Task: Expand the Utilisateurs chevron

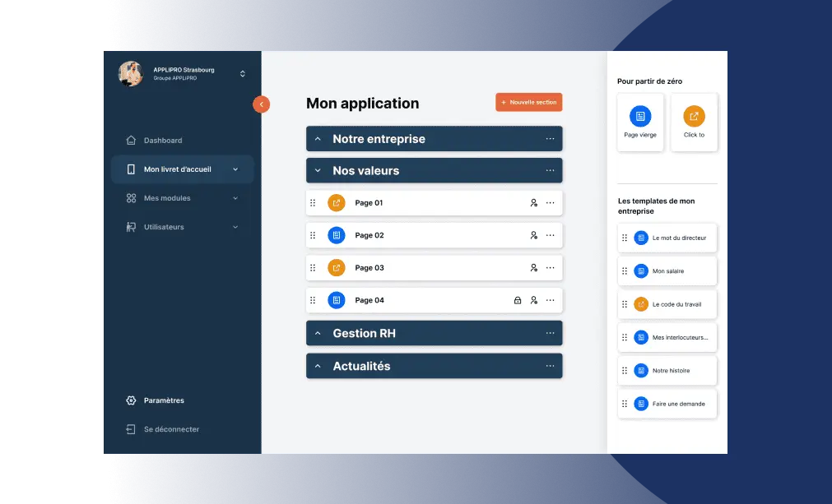Action: click(235, 227)
